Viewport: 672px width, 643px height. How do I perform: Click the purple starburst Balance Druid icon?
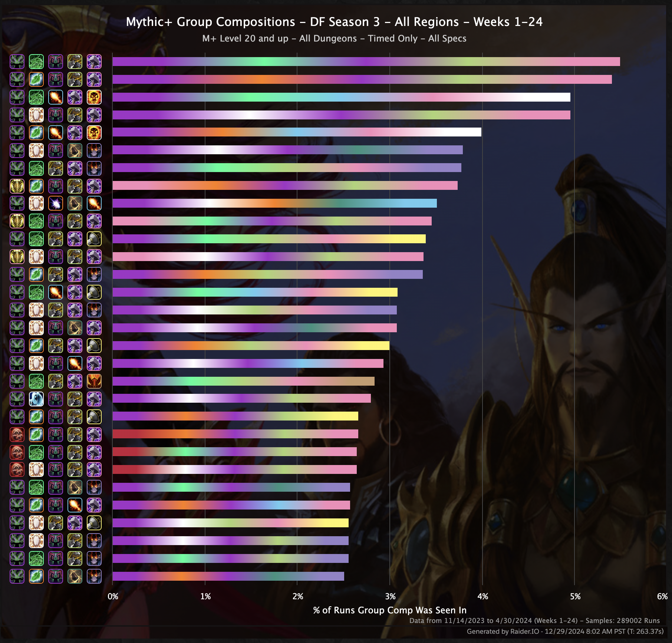(x=56, y=203)
